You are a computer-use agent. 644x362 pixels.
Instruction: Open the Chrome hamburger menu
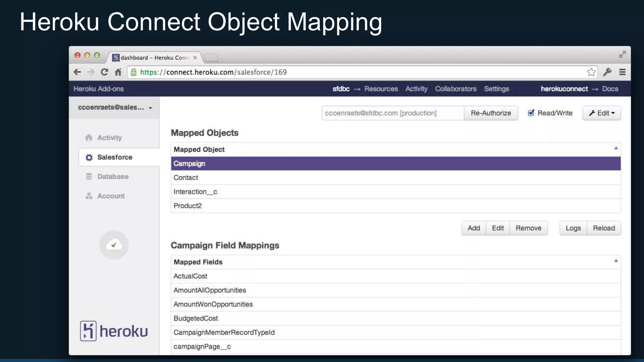coord(622,72)
